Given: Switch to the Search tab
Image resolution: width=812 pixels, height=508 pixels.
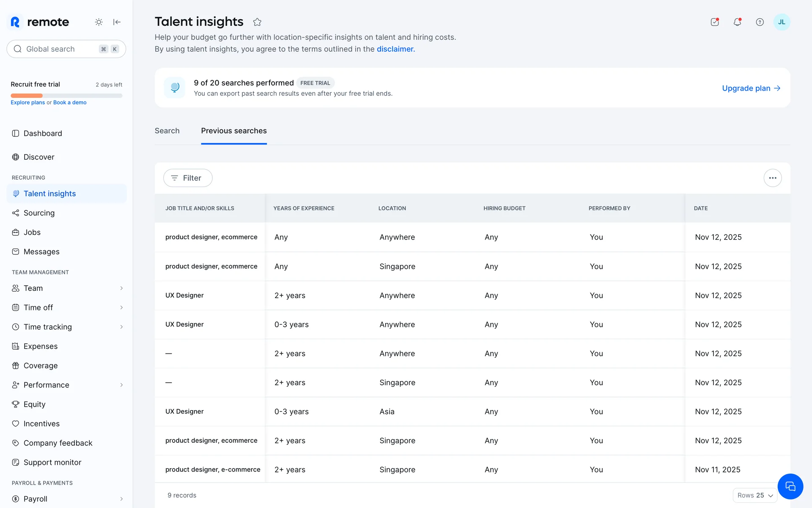Looking at the screenshot, I should point(167,131).
